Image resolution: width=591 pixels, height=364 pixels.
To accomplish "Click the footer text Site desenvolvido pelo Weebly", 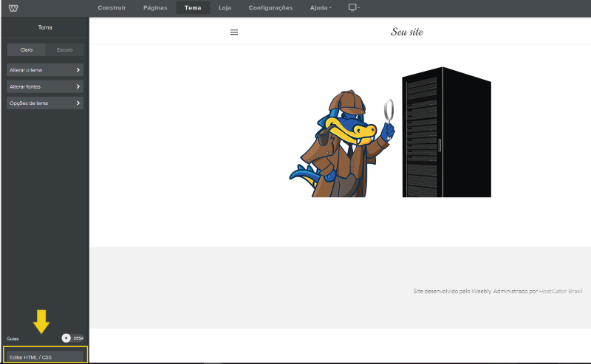I will [453, 292].
